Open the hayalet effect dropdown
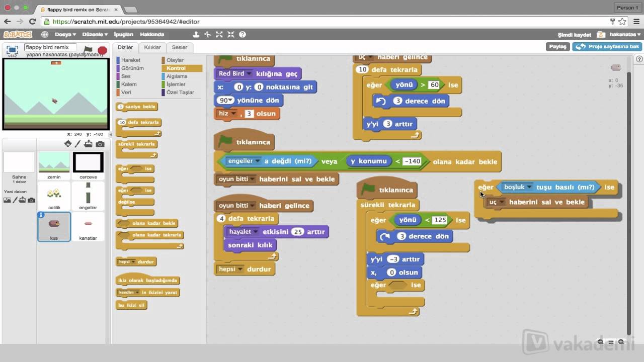644x362 pixels. [256, 232]
